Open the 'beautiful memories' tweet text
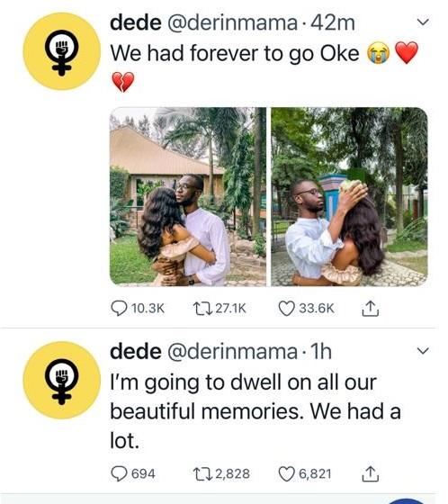This screenshot has width=448, height=504. click(255, 411)
